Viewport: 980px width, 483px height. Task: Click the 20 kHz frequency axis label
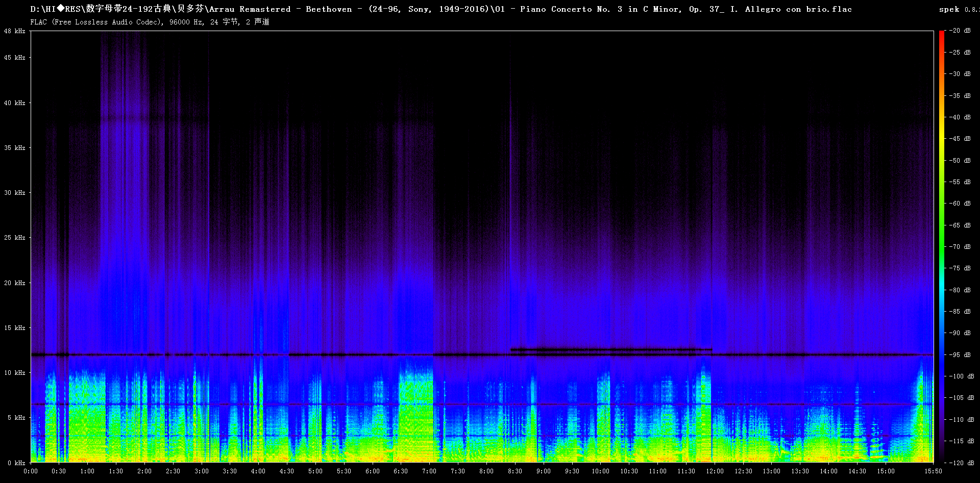[x=15, y=283]
